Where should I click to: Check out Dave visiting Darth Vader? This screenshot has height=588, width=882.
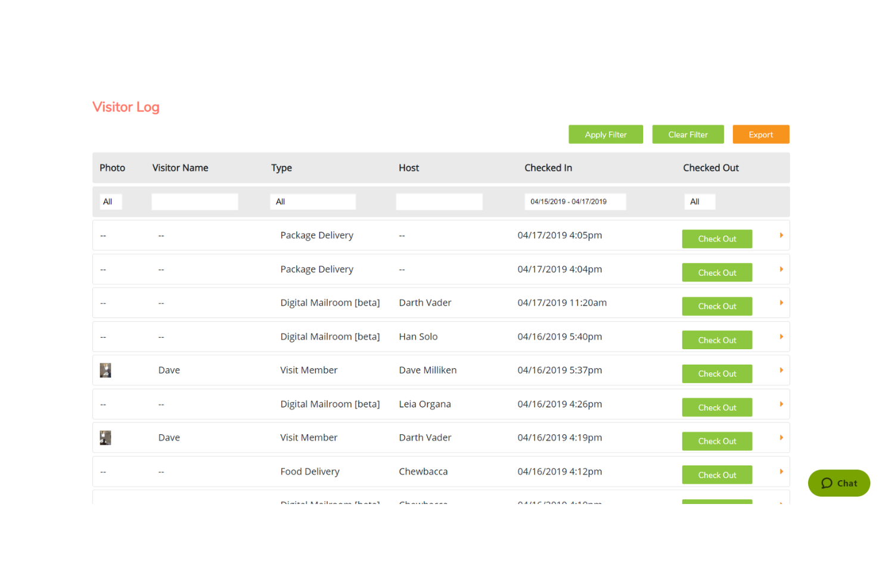[717, 441]
